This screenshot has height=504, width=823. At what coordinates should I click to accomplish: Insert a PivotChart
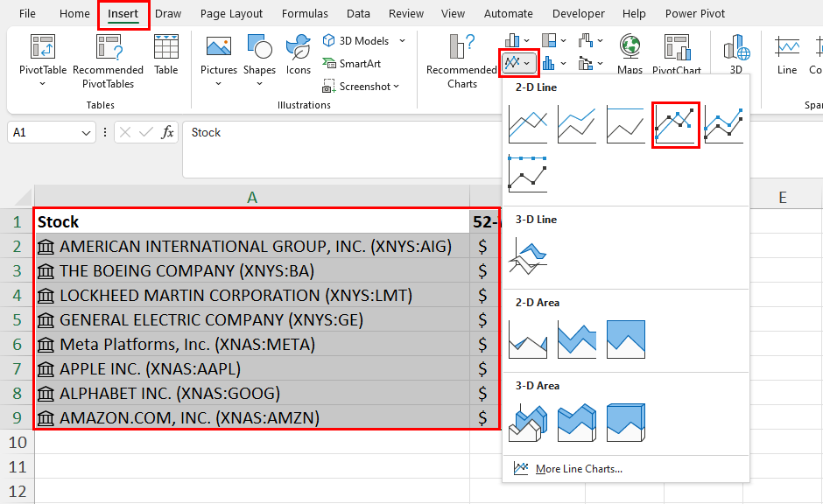point(677,54)
